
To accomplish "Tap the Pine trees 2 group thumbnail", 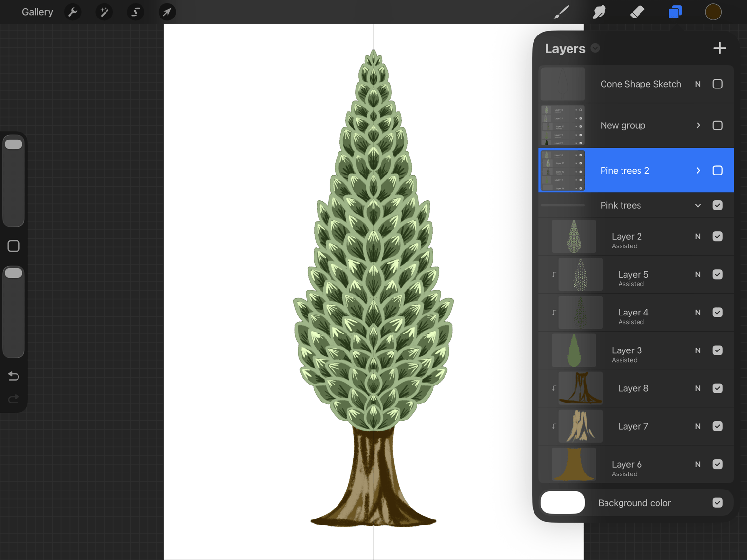I will (x=563, y=171).
